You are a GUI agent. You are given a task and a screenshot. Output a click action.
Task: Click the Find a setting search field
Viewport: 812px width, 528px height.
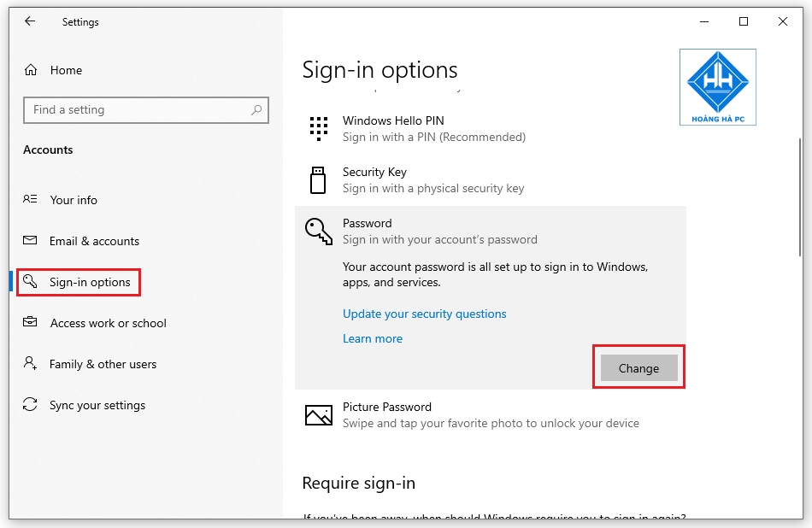(x=146, y=109)
